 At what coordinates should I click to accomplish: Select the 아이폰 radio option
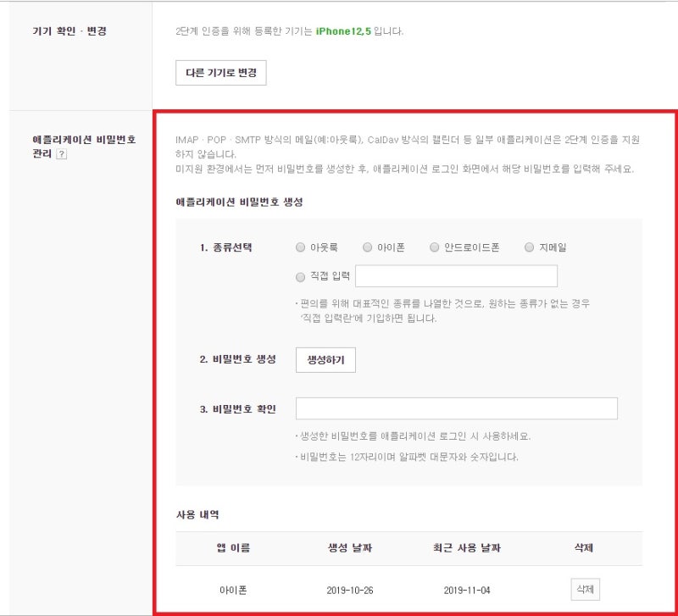[367, 247]
